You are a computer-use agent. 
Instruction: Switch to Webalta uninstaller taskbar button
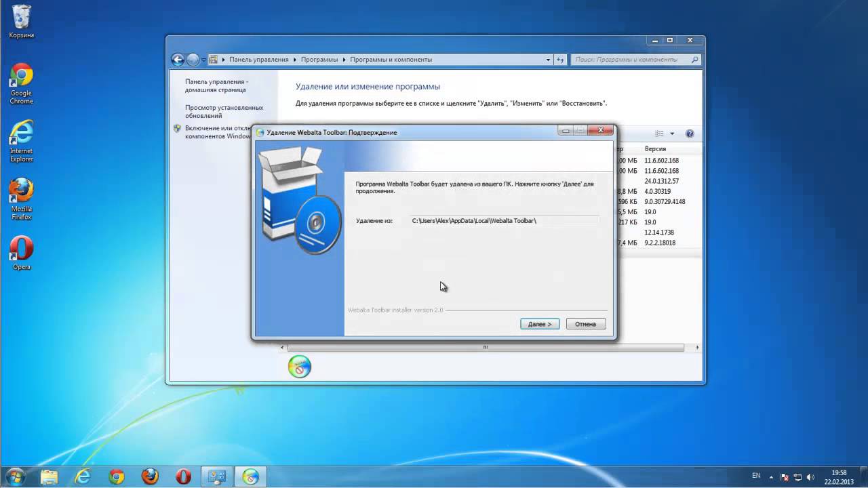point(250,476)
